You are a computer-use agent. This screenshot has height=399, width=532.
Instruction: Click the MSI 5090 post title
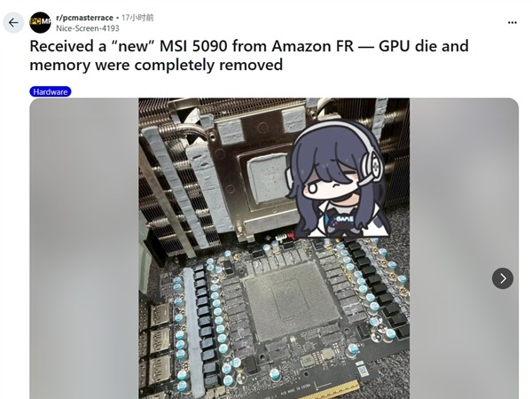tap(249, 55)
